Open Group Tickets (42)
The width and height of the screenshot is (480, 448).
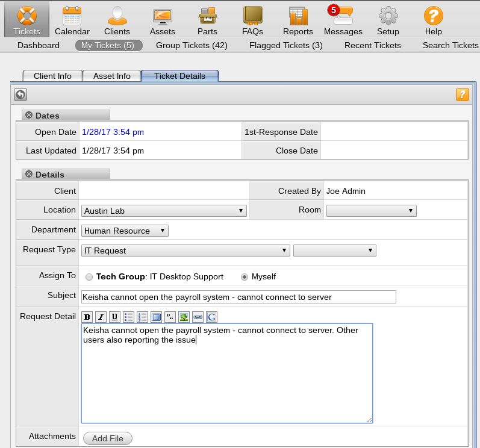(x=192, y=45)
